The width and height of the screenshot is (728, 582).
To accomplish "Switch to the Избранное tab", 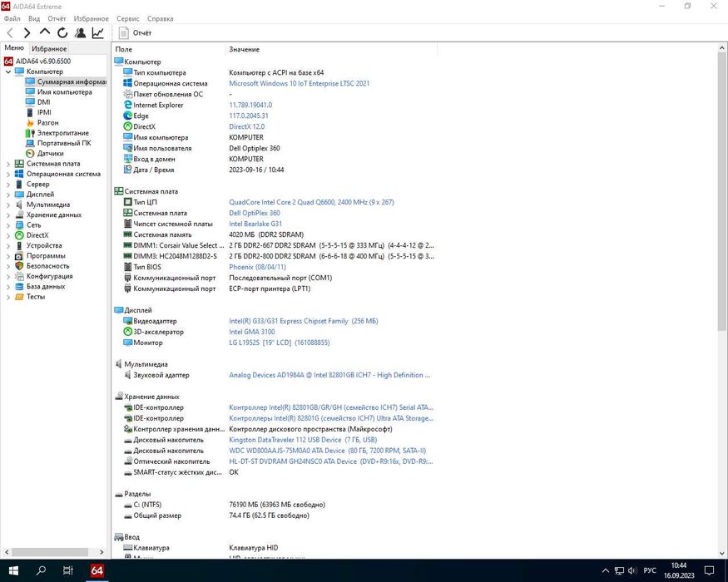I will point(49,49).
